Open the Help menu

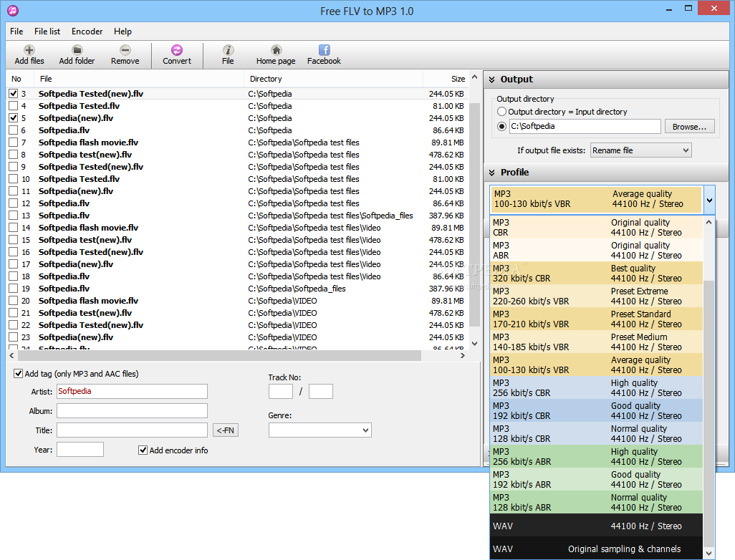pyautogui.click(x=123, y=32)
